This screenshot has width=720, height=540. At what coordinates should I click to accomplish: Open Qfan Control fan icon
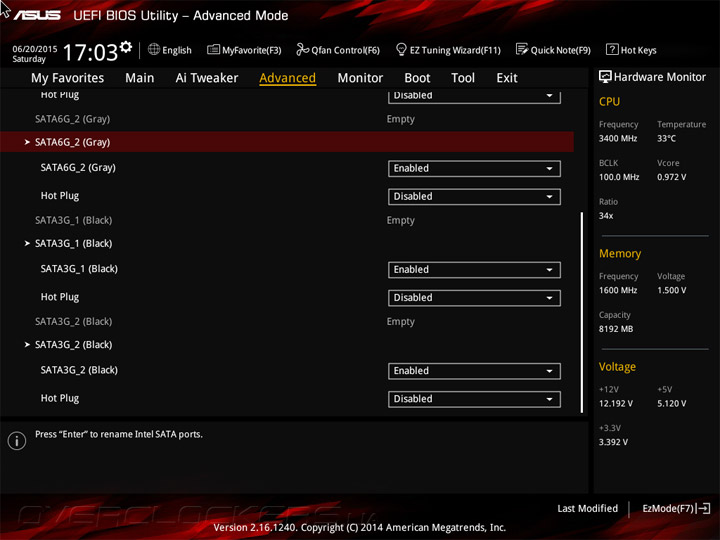tap(302, 49)
